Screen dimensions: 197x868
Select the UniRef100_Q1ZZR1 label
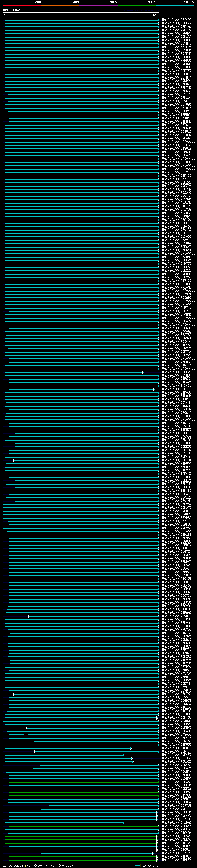click(176, 853)
